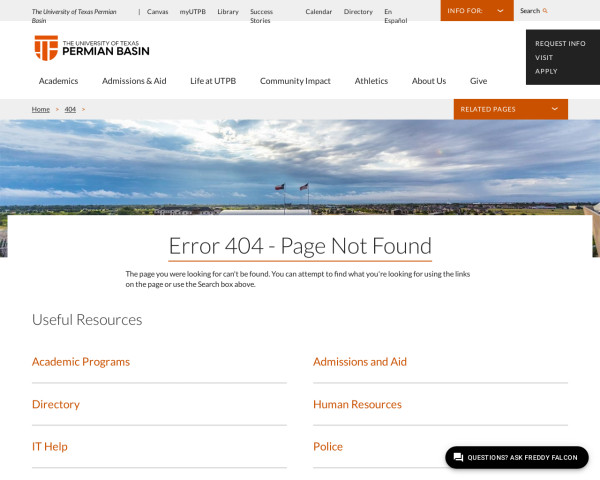Click the VISIT link
This screenshot has width=600, height=480.
point(544,57)
